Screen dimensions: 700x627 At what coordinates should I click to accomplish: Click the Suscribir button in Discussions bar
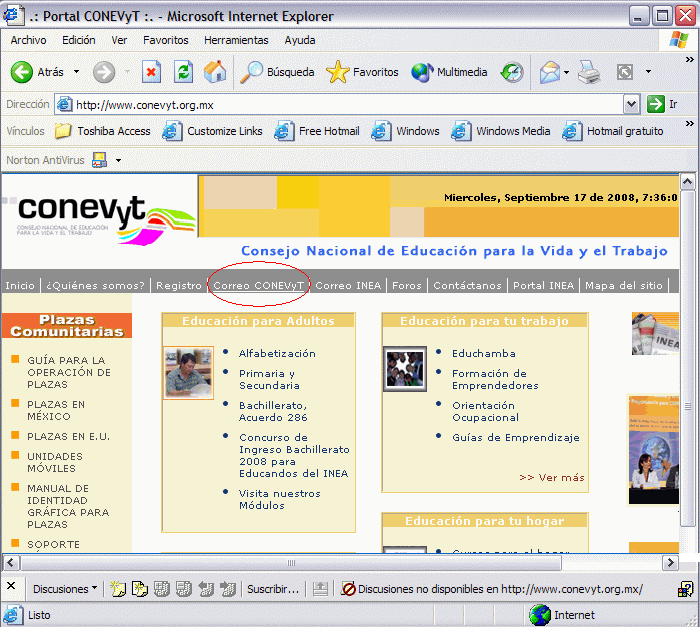273,589
